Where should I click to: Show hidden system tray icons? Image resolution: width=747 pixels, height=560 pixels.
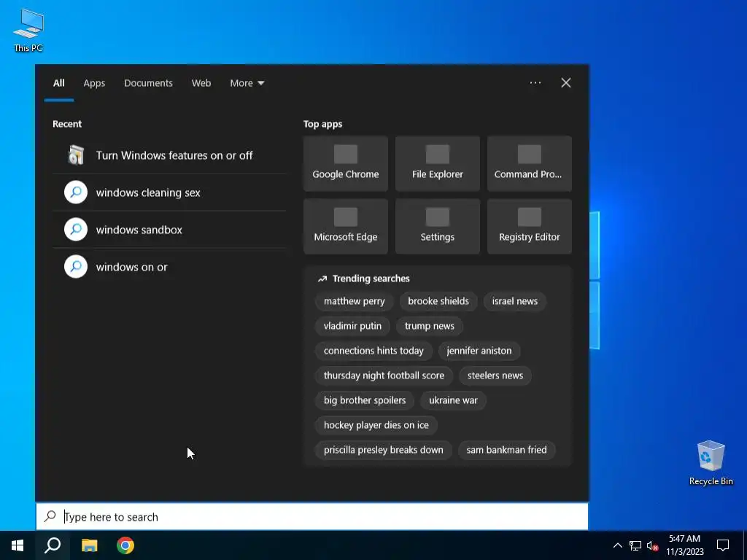617,545
